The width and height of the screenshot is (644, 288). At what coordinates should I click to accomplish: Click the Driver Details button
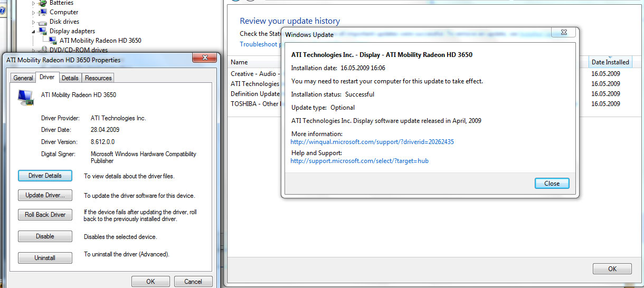tap(45, 176)
